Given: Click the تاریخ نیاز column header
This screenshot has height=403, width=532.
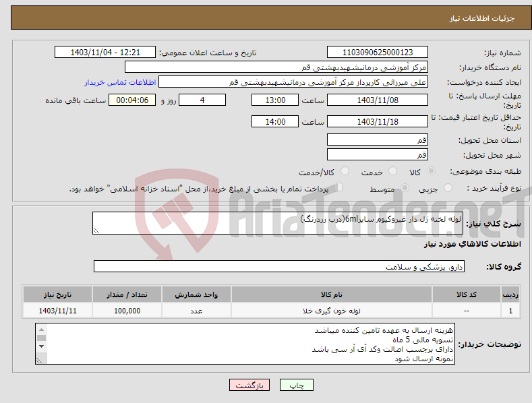Looking at the screenshot, I should [x=57, y=294].
